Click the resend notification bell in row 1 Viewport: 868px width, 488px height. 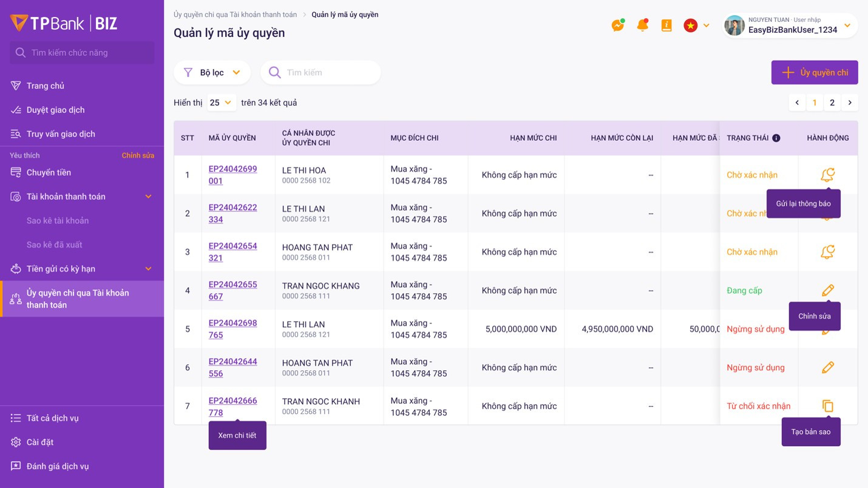[x=827, y=175]
